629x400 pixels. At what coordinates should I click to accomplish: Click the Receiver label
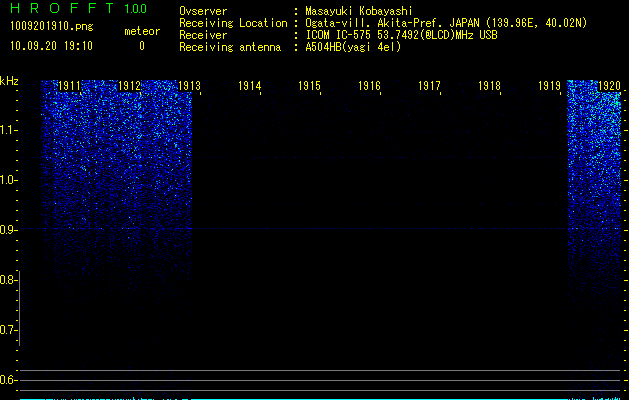(x=203, y=35)
